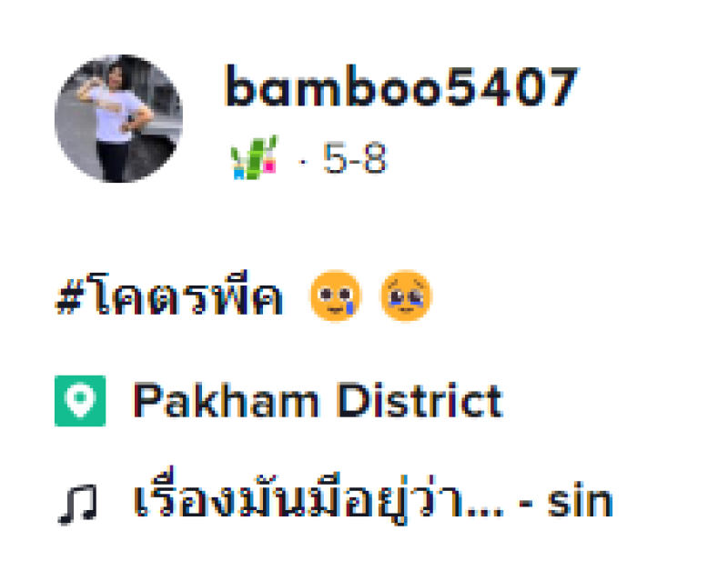Click the dot separator before 5-8
This screenshot has width=728, height=571.
[x=303, y=162]
